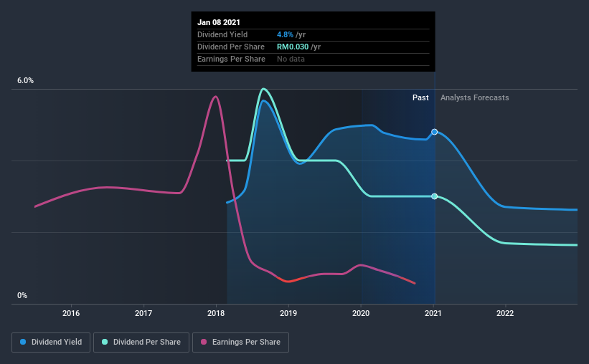
Task: Click the 2021 x-axis label
Action: point(433,313)
